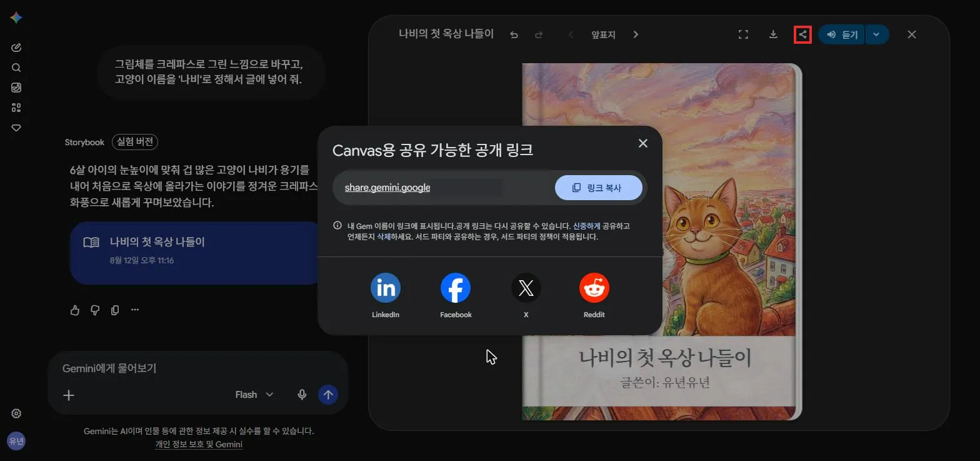Viewport: 980px width, 461px height.
Task: Close the storybook canvas panel
Action: 911,34
